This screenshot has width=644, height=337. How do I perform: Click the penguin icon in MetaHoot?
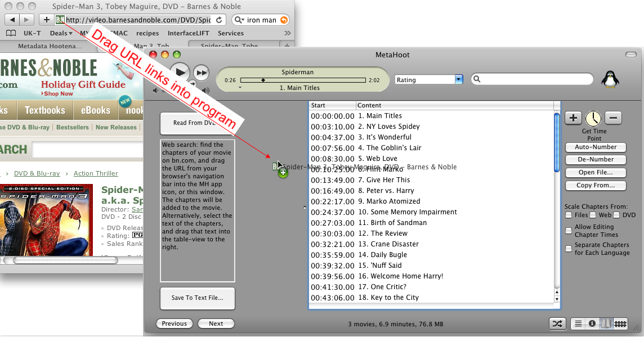pos(610,79)
